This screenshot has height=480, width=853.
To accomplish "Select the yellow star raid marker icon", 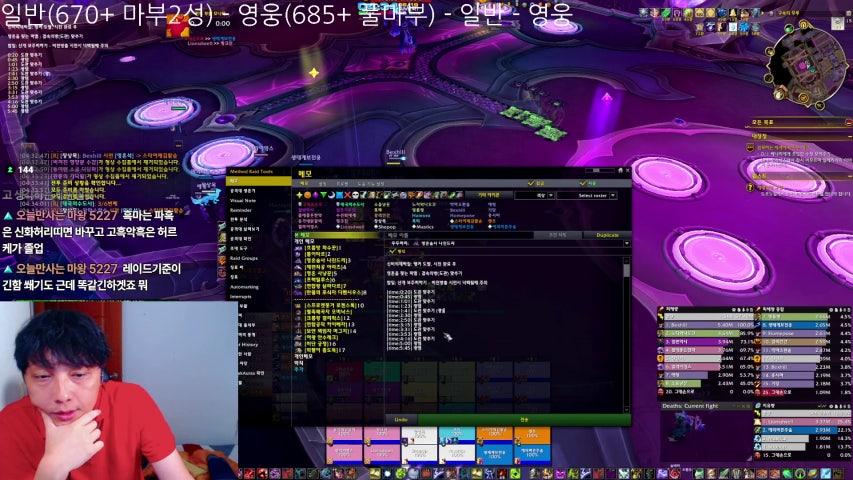I will coord(300,195).
